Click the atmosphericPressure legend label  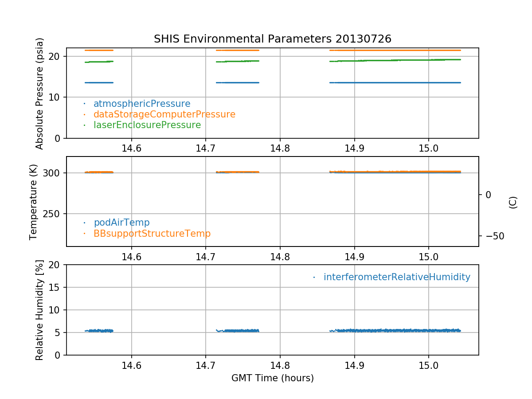[x=142, y=104]
